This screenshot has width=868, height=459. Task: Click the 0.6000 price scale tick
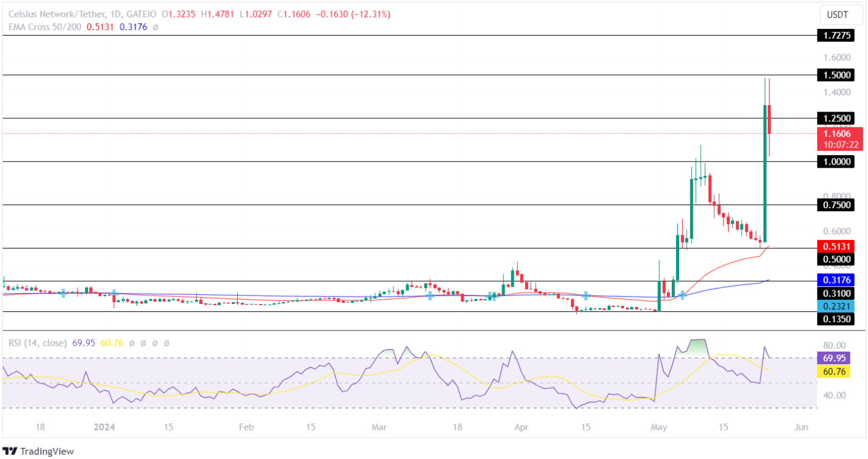click(x=837, y=231)
